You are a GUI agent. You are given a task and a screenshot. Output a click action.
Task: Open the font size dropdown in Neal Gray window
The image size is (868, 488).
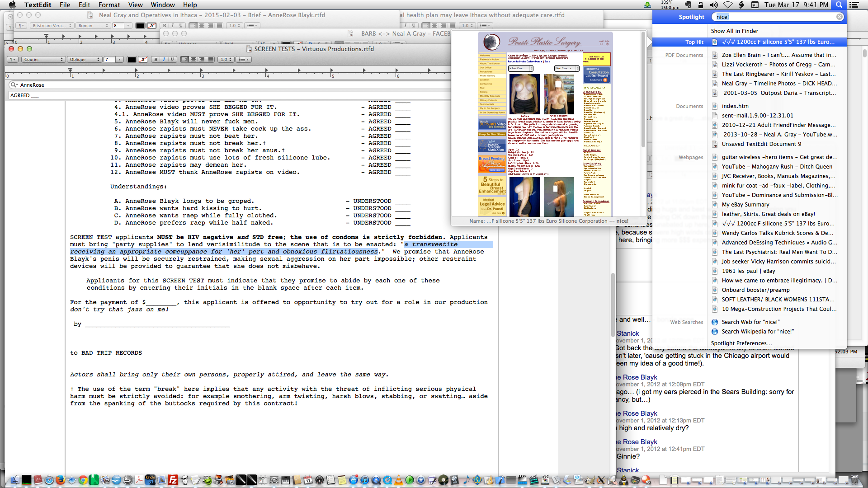pos(128,26)
